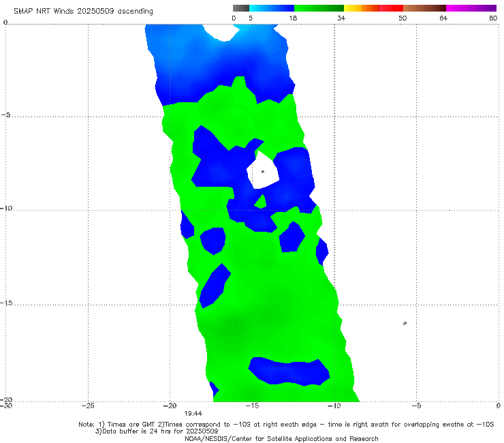Image resolution: width=504 pixels, height=443 pixels.
Task: Pick the green segment of the color bar
Action: coord(319,8)
